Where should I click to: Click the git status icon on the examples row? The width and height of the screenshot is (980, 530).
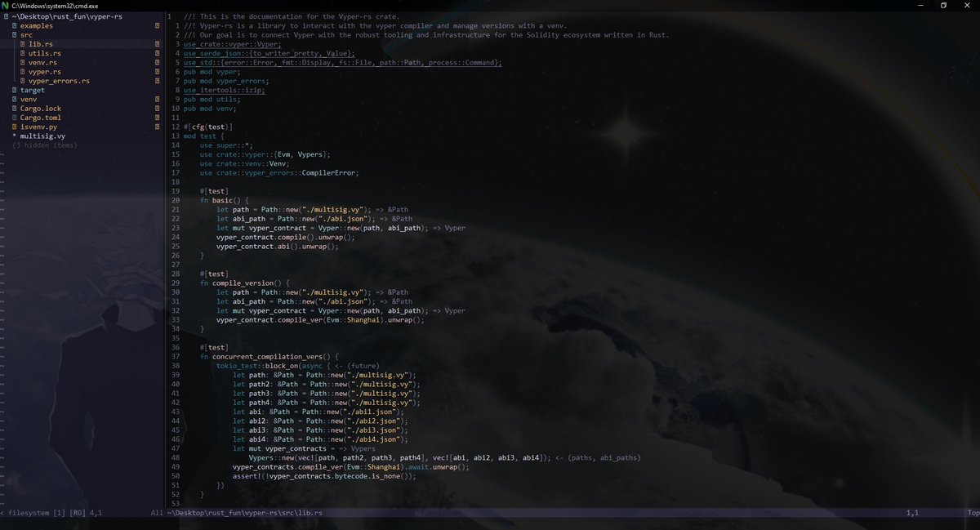(x=158, y=25)
